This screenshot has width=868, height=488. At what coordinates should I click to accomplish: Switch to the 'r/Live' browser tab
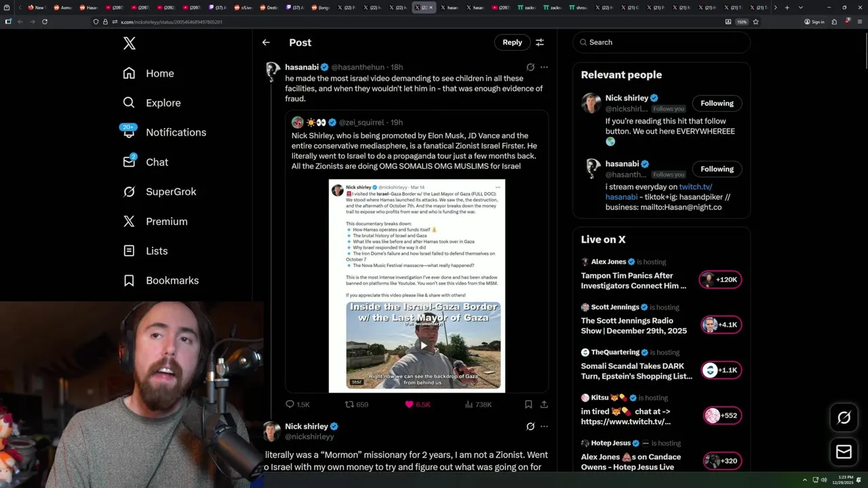tap(245, 7)
